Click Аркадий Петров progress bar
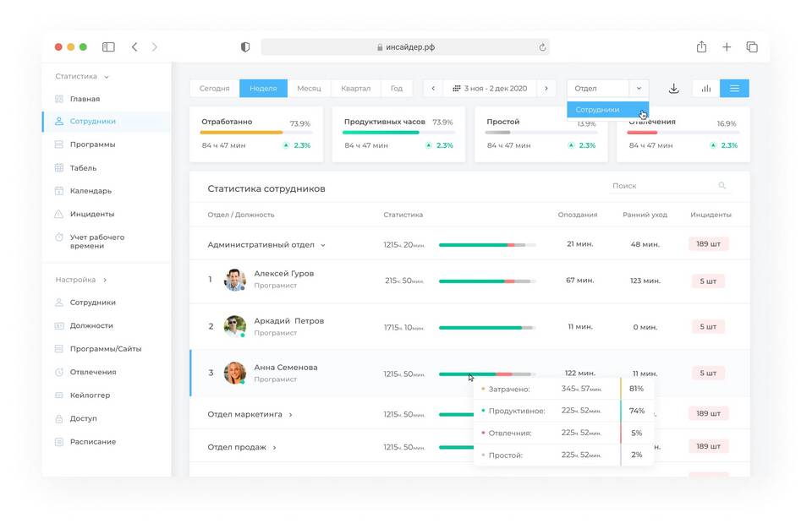 click(487, 328)
